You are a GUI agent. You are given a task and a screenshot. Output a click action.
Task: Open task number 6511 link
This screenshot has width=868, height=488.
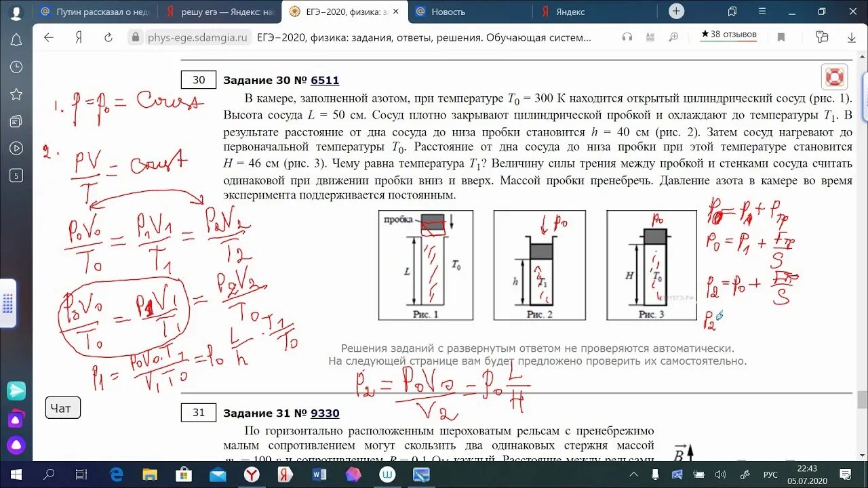[x=325, y=80]
